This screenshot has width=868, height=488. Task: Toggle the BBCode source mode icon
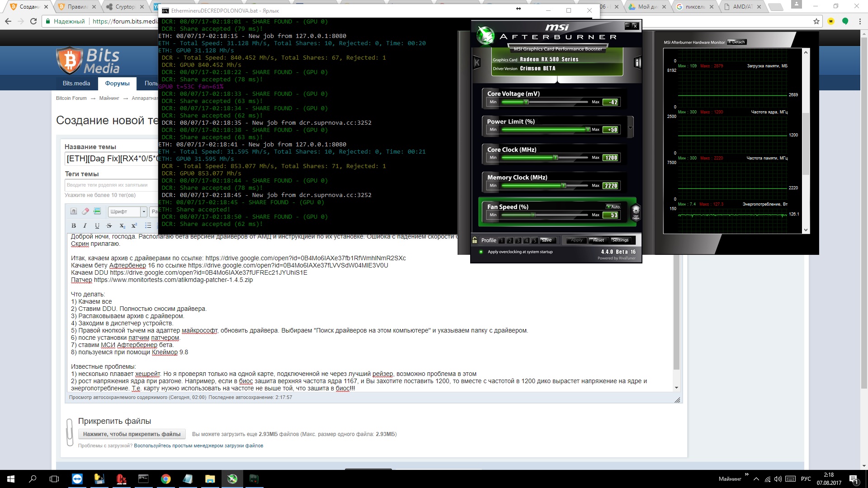coord(74,211)
